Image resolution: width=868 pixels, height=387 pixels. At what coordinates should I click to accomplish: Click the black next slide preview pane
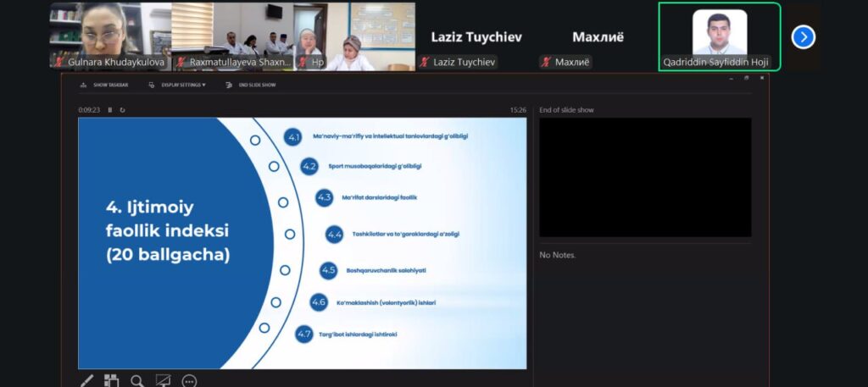pyautogui.click(x=644, y=177)
